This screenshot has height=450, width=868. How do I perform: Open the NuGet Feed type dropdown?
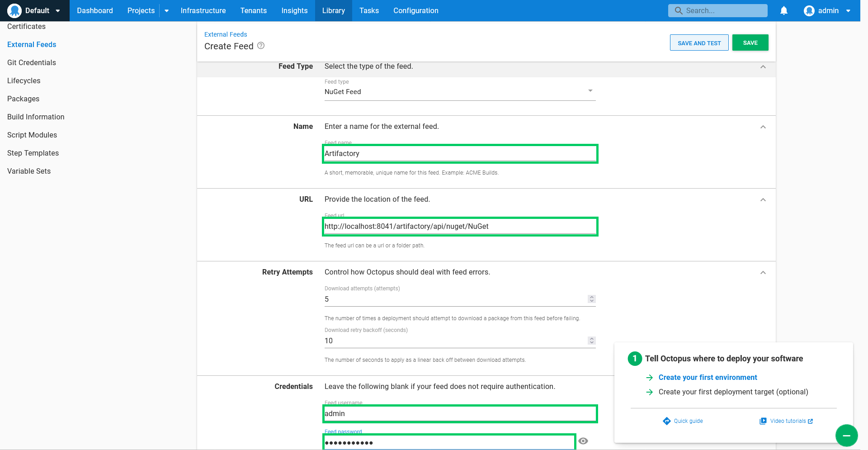tap(460, 92)
